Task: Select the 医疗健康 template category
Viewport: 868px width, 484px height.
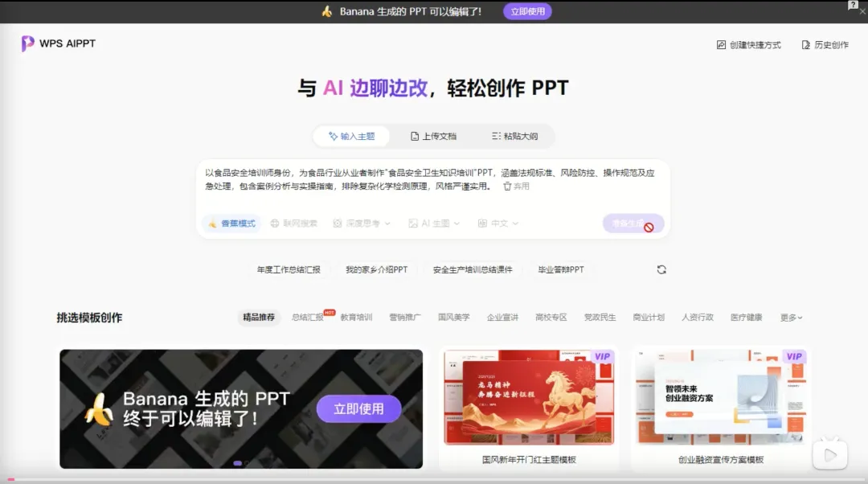Action: tap(746, 318)
